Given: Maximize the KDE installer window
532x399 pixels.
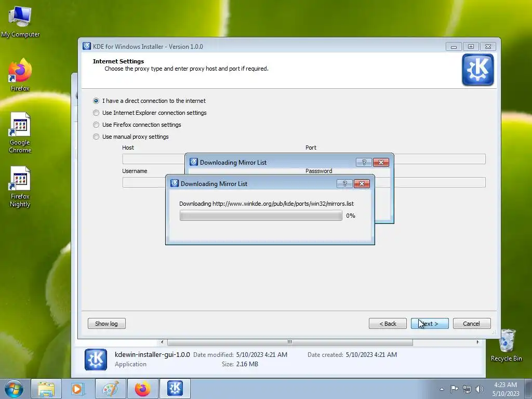Looking at the screenshot, I should 471,46.
